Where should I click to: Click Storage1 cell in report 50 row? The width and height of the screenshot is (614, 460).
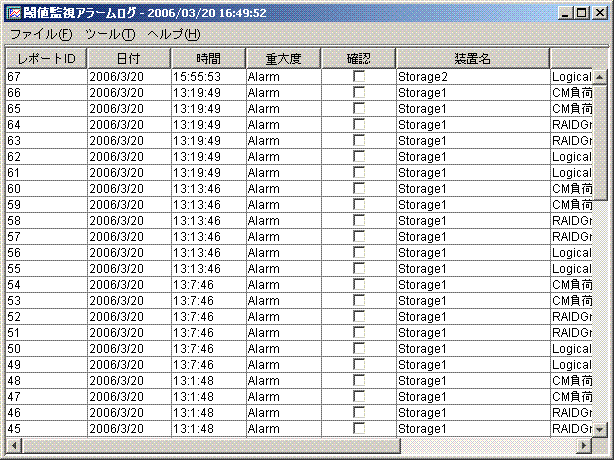(473, 348)
